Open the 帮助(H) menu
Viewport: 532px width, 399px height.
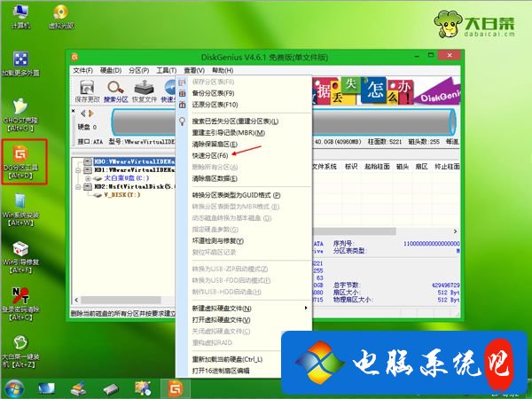point(223,71)
